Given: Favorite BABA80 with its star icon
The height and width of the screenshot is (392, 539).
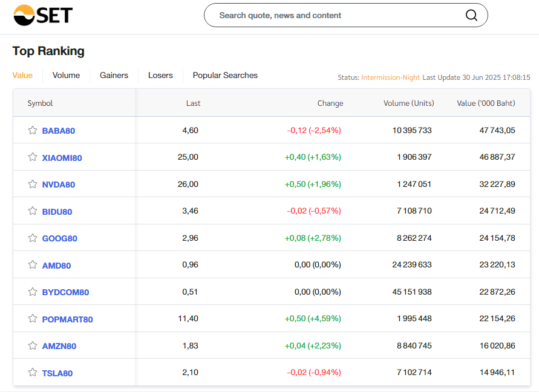Looking at the screenshot, I should (33, 130).
